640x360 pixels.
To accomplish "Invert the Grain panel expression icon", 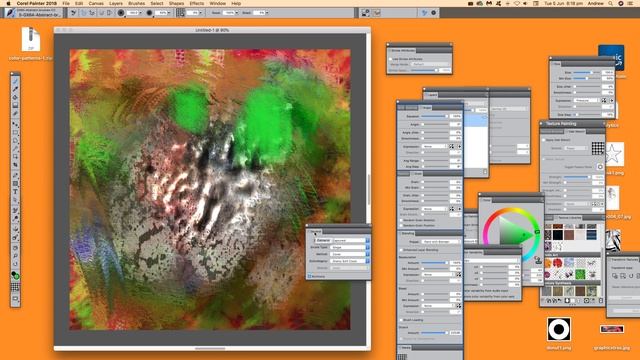I will click(451, 209).
